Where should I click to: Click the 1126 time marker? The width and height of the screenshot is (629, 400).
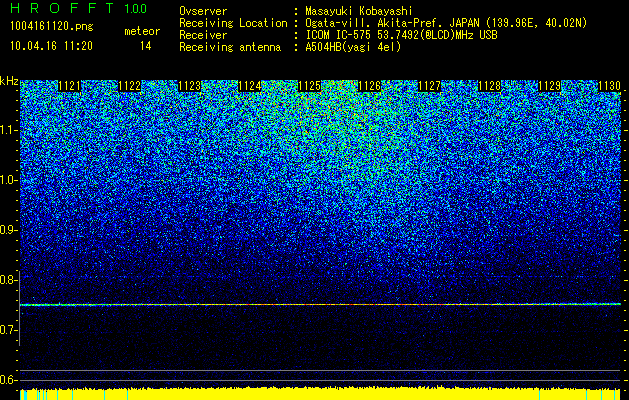[x=369, y=86]
